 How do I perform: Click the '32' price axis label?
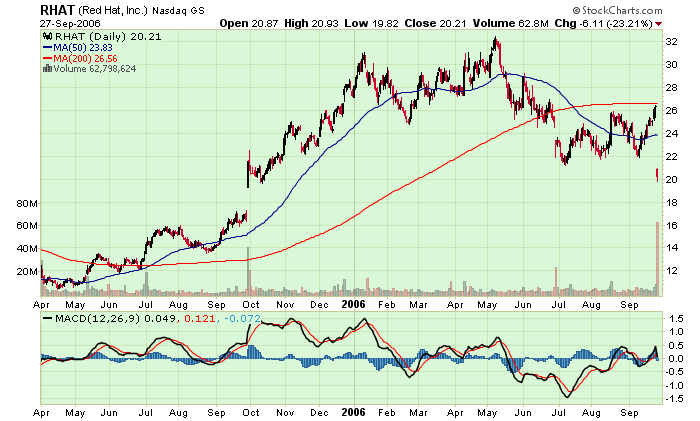(x=671, y=42)
